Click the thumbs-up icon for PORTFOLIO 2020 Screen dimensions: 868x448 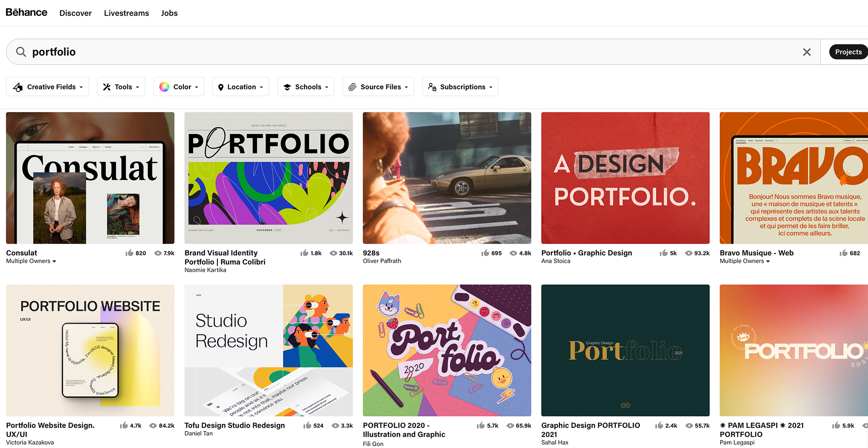point(481,425)
